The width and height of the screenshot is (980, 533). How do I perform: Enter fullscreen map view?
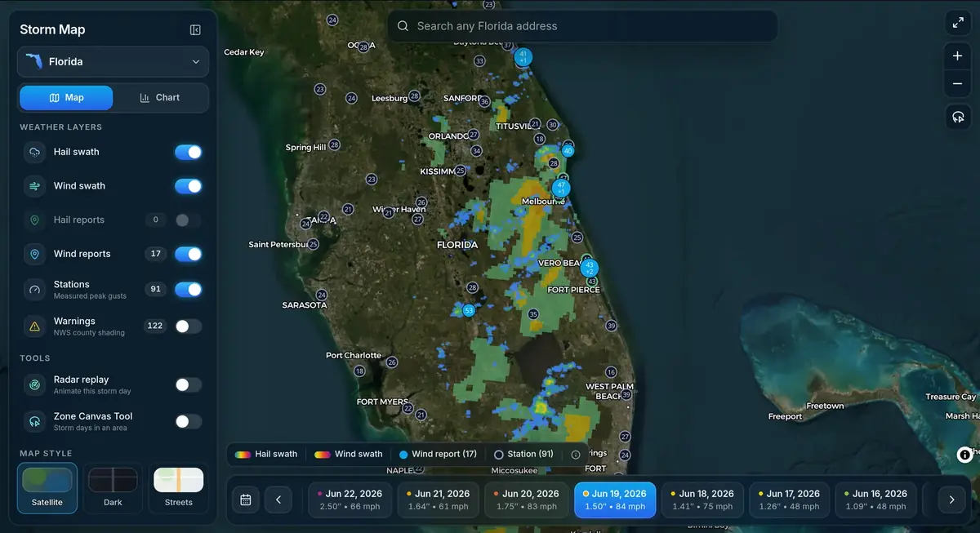click(957, 23)
